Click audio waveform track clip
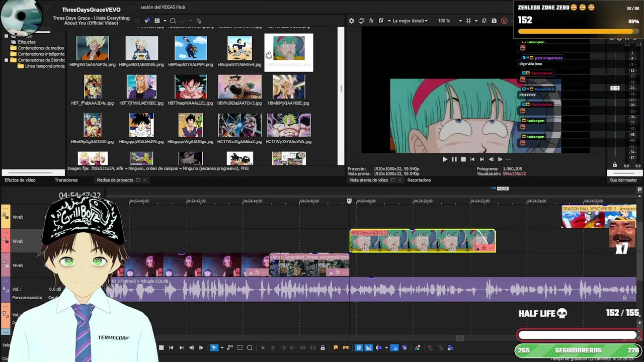644x362 pixels. [x=372, y=290]
